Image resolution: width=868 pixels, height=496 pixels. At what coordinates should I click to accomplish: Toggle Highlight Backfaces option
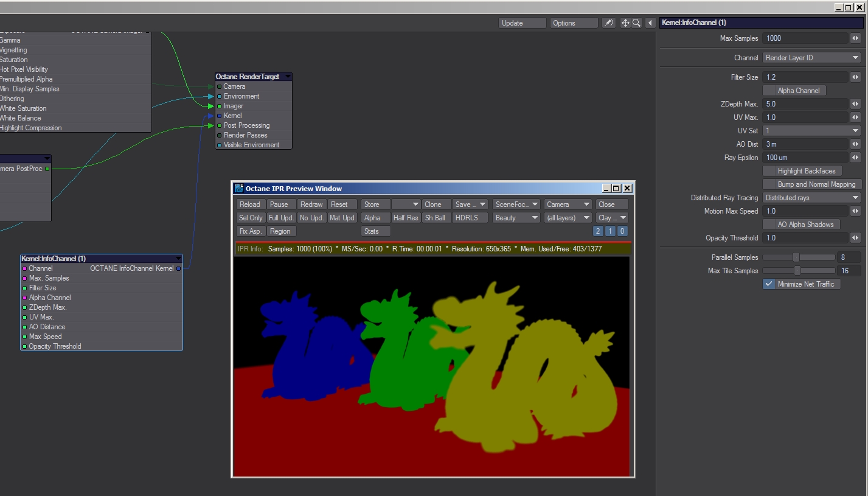(802, 171)
